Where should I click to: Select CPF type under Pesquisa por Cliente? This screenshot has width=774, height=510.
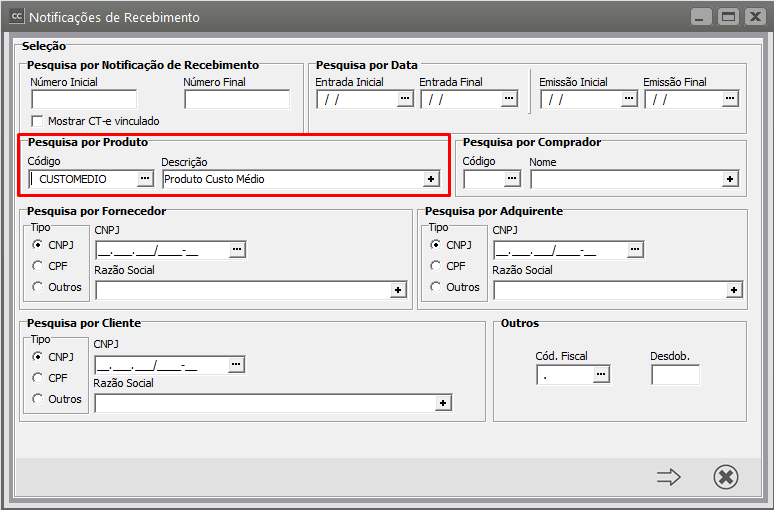pos(38,378)
